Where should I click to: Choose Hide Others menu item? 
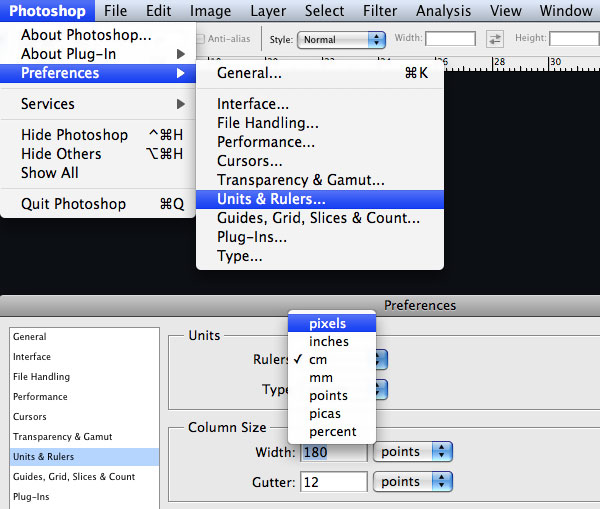point(98,154)
